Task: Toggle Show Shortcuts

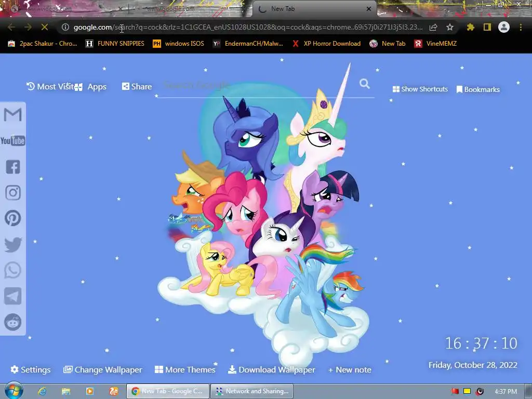Action: pos(420,89)
